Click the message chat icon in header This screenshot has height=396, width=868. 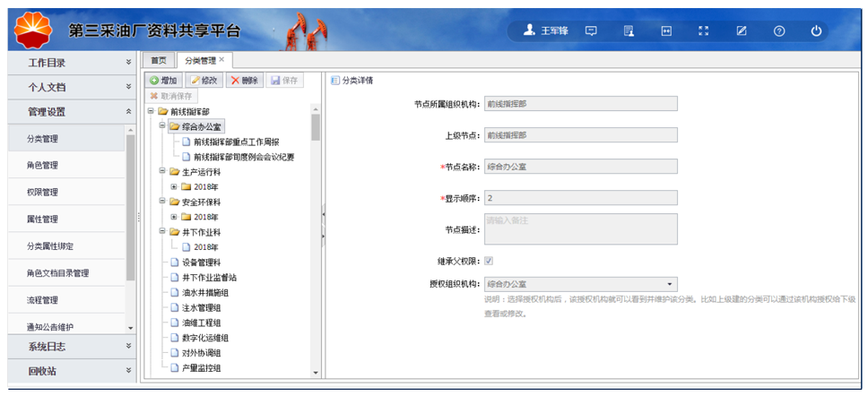[x=591, y=30]
